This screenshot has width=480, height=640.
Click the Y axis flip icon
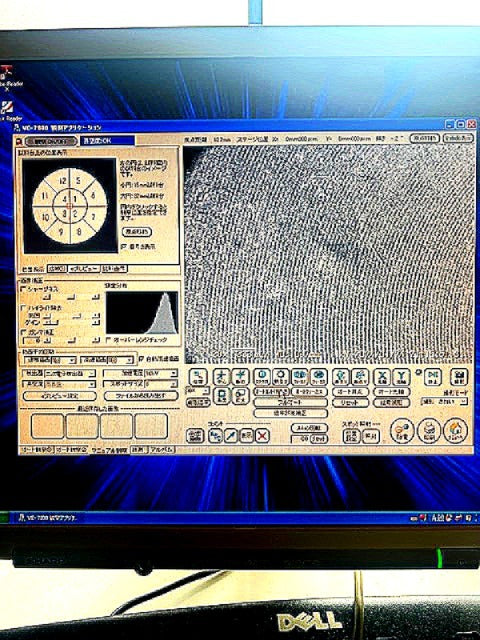pos(401,378)
